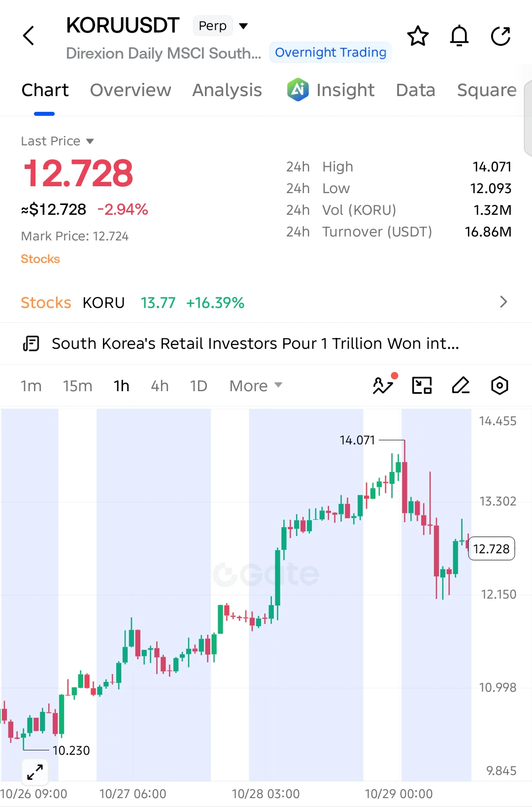Tap the back arrow icon
Screen dimensions: 532x807
[29, 35]
